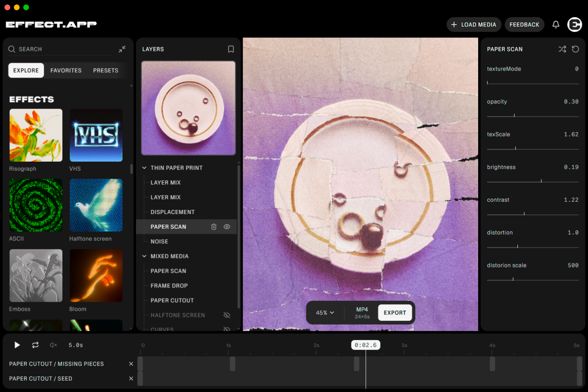Screen dimensions: 588x392
Task: Click the texScale value 1.62
Action: [571, 134]
